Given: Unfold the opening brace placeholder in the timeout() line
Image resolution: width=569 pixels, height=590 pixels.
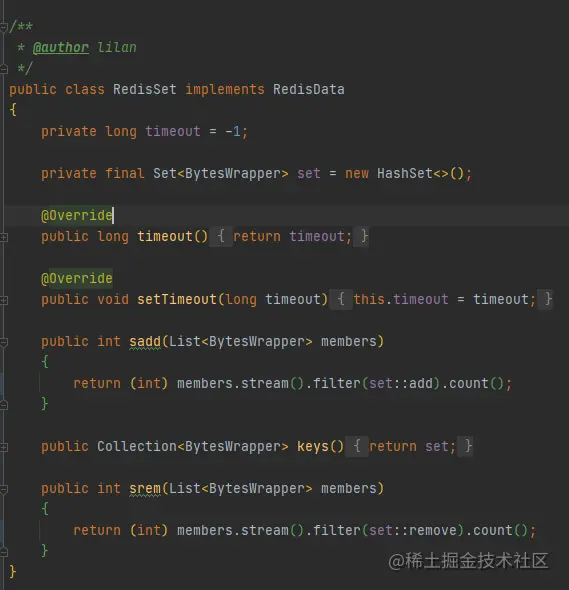Looking at the screenshot, I should pos(221,236).
